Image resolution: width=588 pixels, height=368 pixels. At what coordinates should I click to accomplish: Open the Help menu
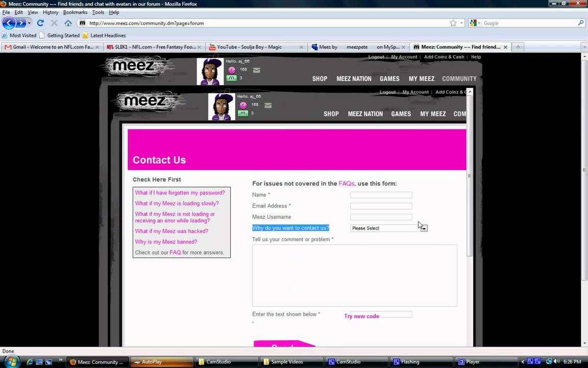pos(114,12)
